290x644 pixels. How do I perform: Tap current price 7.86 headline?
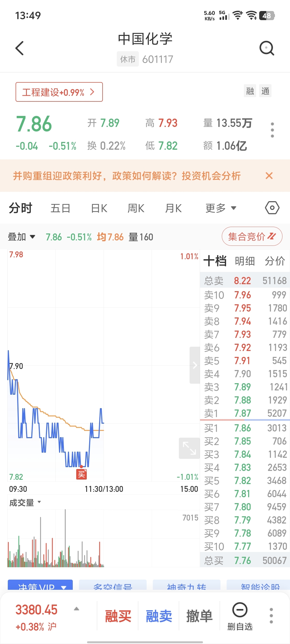(34, 124)
